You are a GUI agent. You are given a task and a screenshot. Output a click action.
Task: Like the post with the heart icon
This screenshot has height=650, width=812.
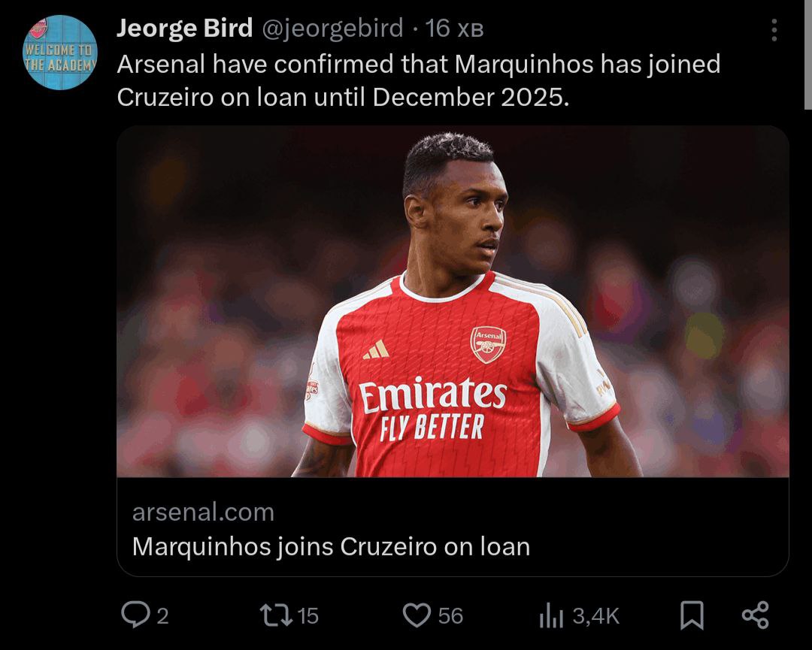click(x=416, y=616)
